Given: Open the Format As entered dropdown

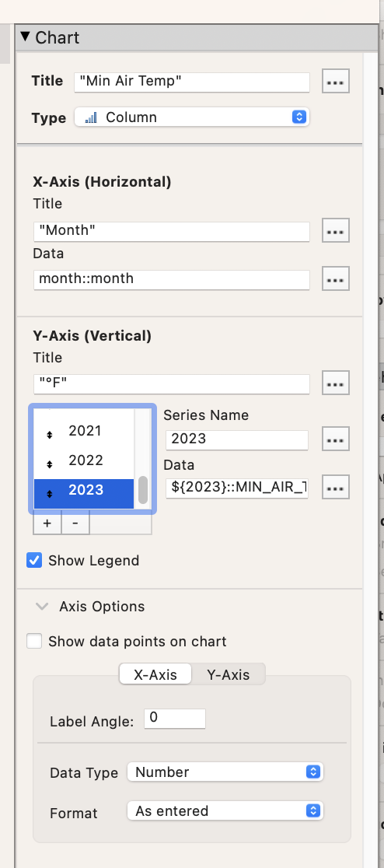Looking at the screenshot, I should point(225,811).
